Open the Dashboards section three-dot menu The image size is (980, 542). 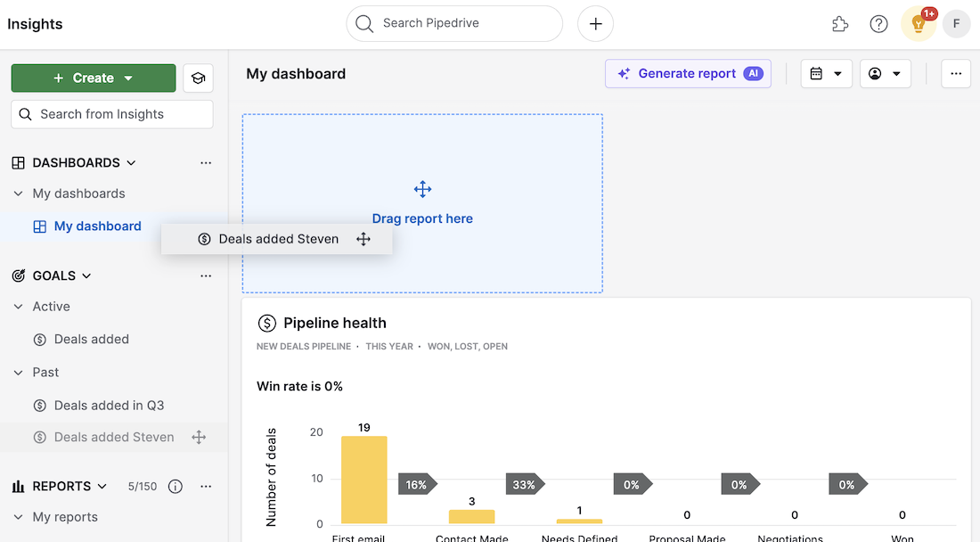pyautogui.click(x=206, y=163)
